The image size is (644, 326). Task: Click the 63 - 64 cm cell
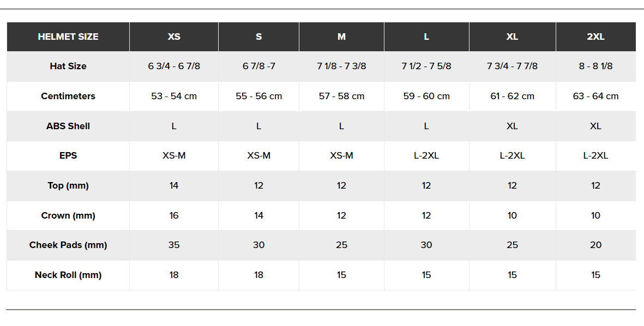coord(595,96)
